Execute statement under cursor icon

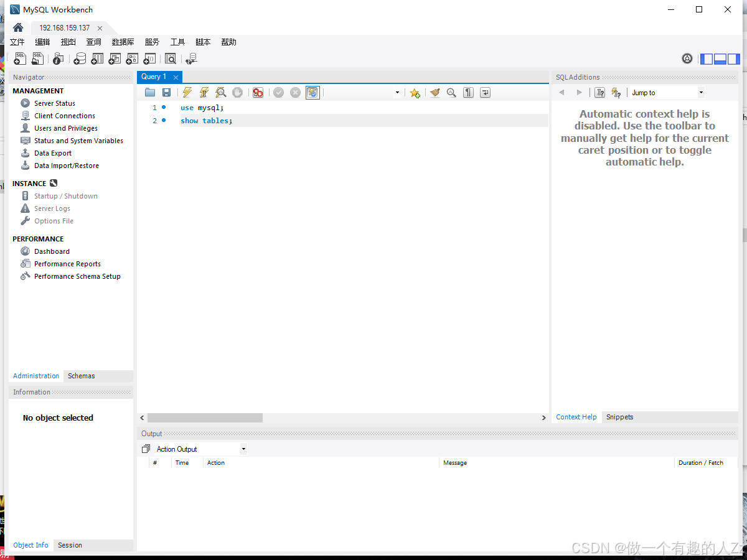[204, 93]
